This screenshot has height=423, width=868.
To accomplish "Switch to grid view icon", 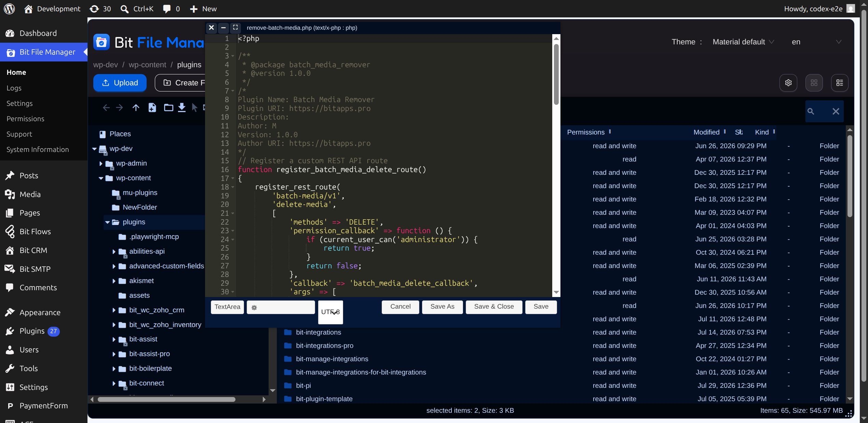I will [814, 83].
